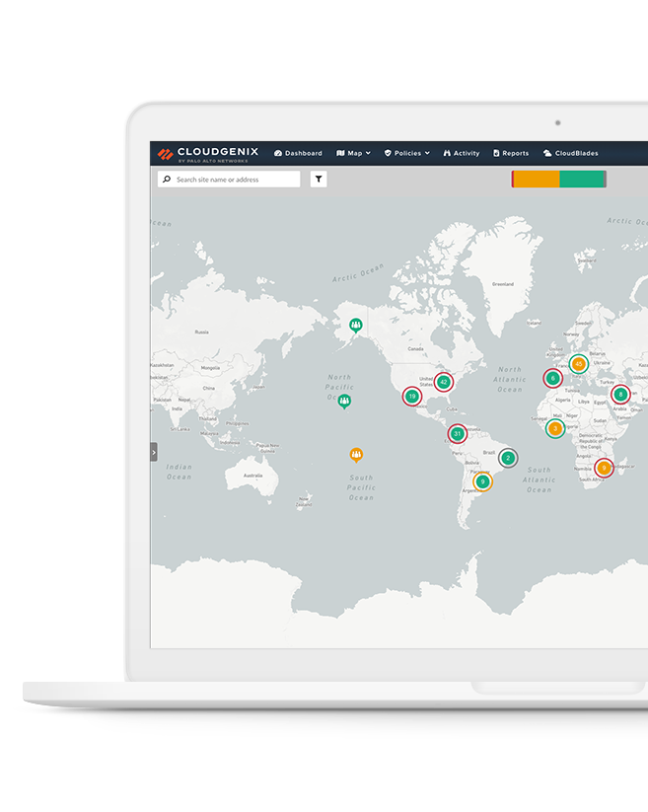Select the green segment of status bar

pyautogui.click(x=582, y=180)
